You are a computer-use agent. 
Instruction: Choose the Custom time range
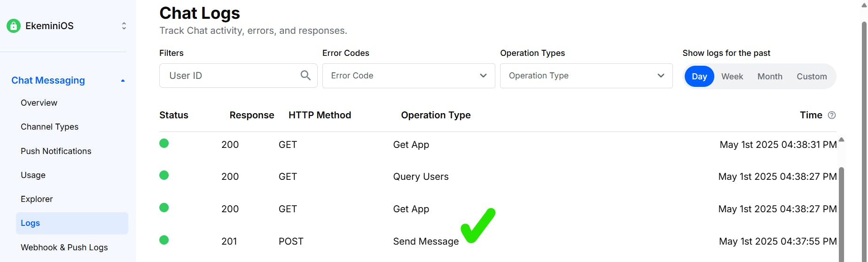tap(812, 77)
